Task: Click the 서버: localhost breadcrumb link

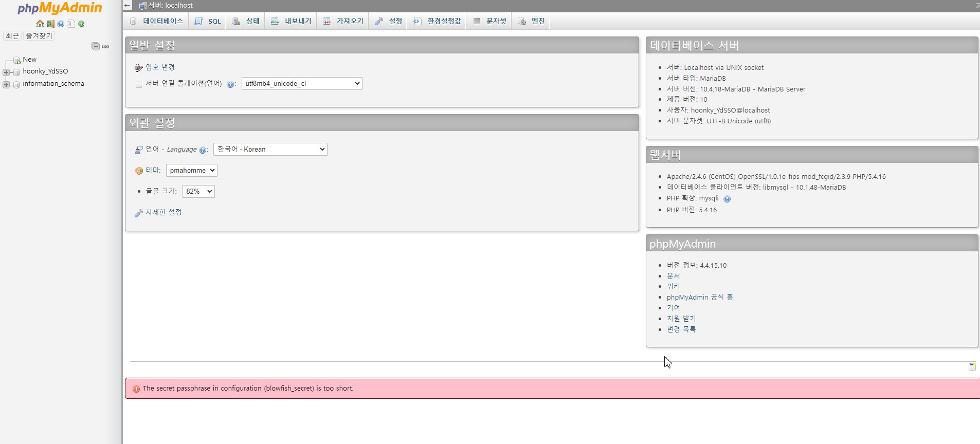Action: 170,6
